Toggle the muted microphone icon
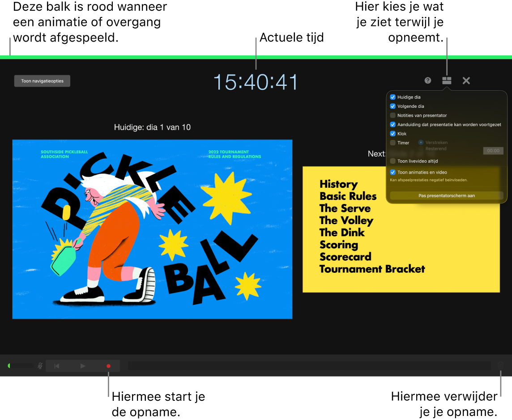 click(40, 366)
